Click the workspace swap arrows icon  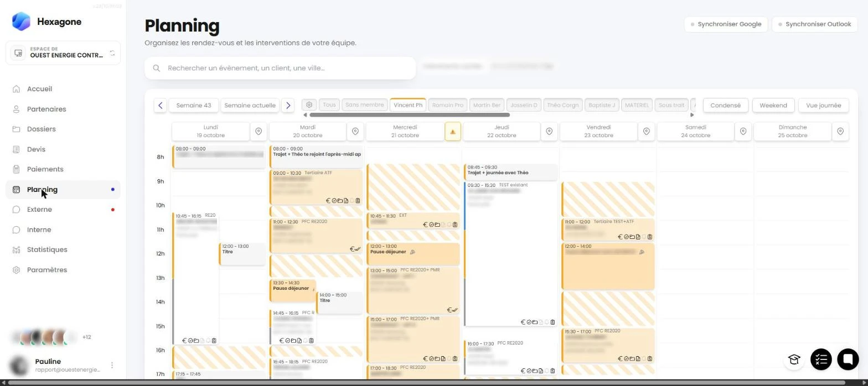[x=112, y=53]
